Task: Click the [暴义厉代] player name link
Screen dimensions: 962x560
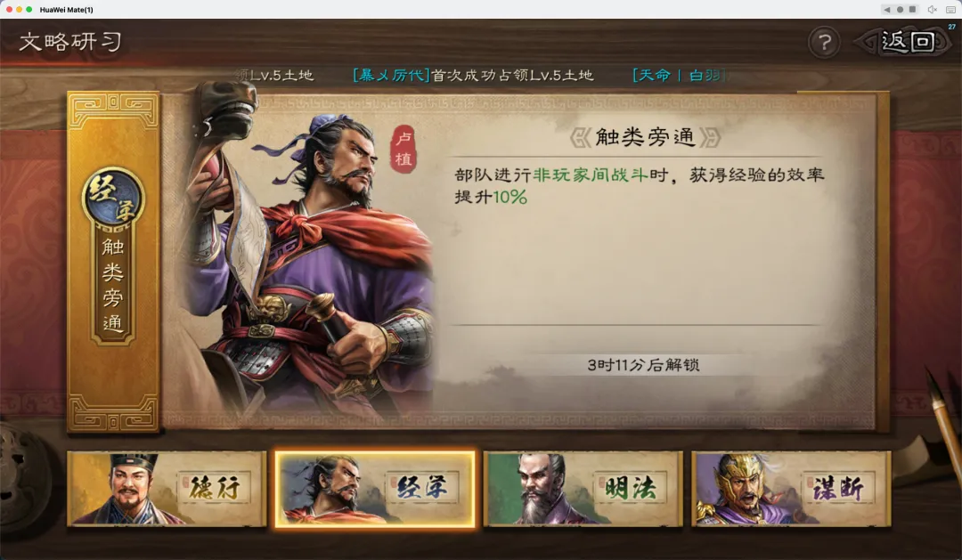Action: point(391,76)
